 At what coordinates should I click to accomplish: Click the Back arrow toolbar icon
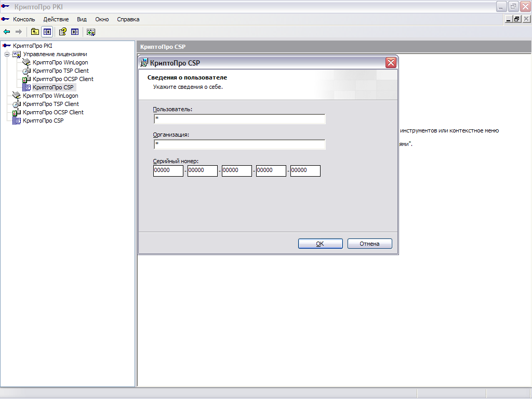[7, 32]
